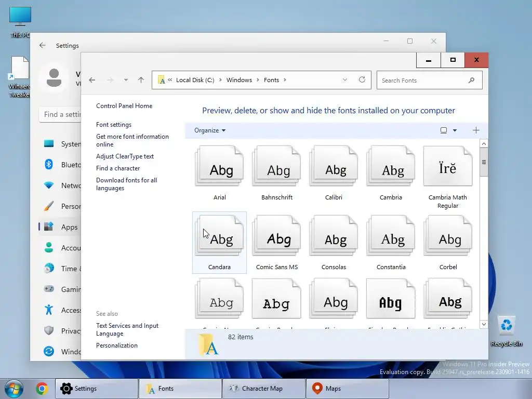Launch Chrome from the taskbar
The height and width of the screenshot is (399, 532).
click(42, 389)
